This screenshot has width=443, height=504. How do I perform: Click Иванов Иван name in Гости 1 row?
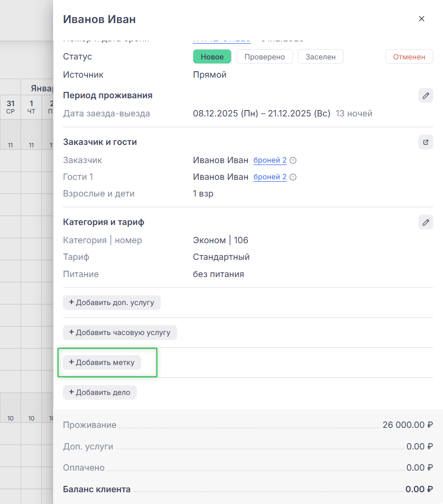pos(220,177)
